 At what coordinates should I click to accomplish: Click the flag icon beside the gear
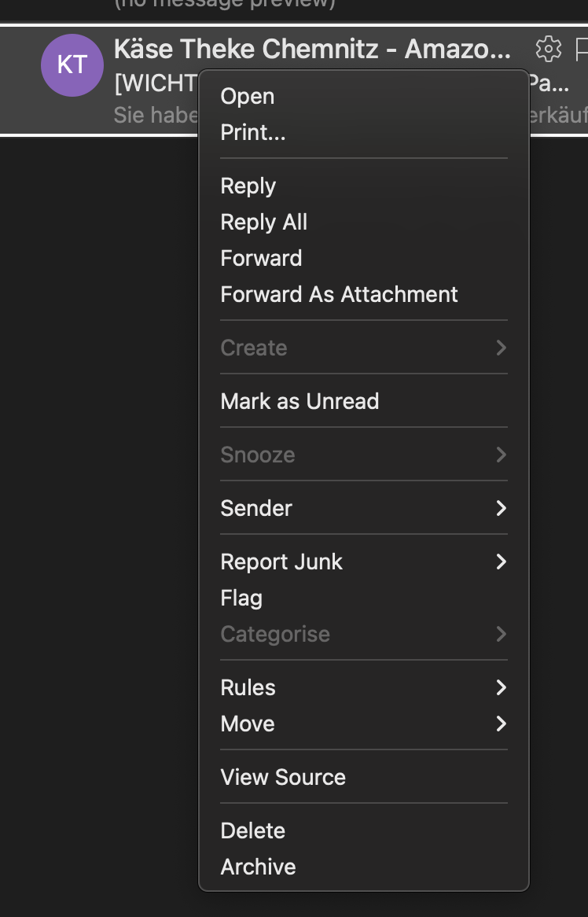point(581,50)
